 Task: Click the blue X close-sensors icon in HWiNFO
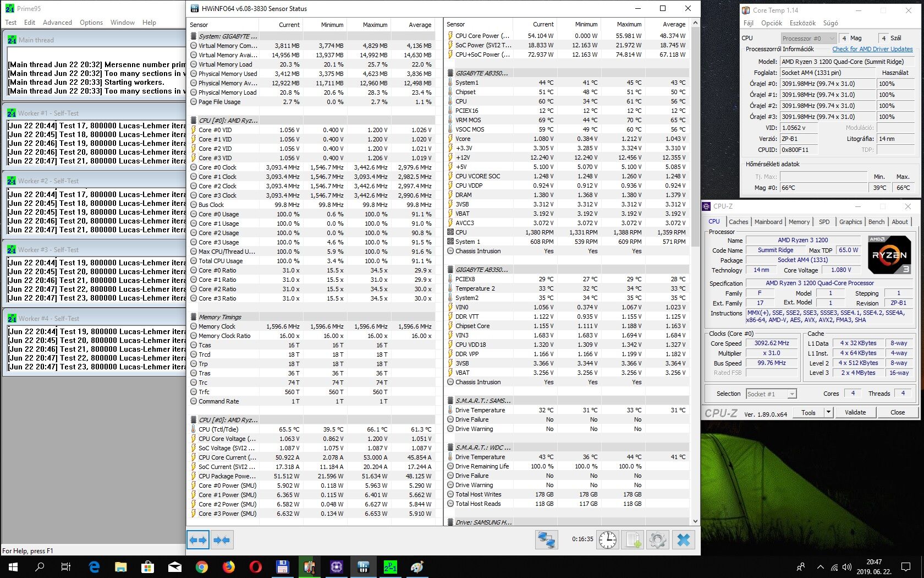click(x=684, y=540)
